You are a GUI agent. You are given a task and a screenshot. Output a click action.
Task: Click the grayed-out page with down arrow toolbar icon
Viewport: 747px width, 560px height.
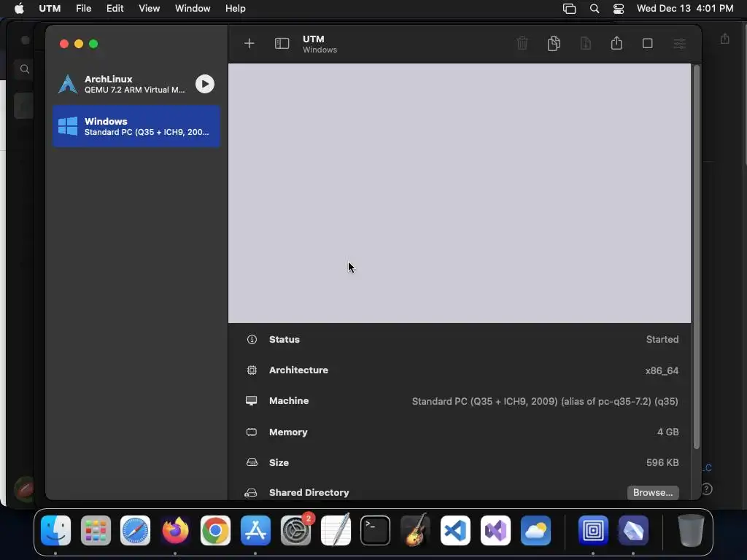point(586,43)
